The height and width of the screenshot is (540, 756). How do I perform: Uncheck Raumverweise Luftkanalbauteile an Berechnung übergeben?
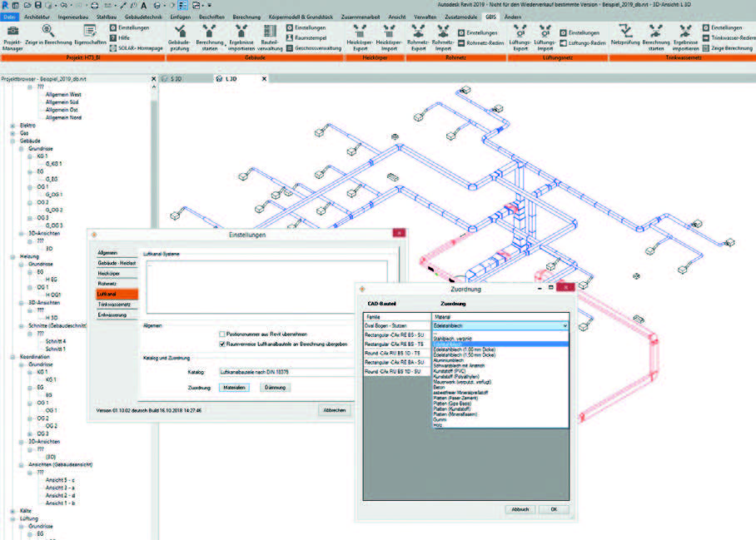(x=222, y=344)
